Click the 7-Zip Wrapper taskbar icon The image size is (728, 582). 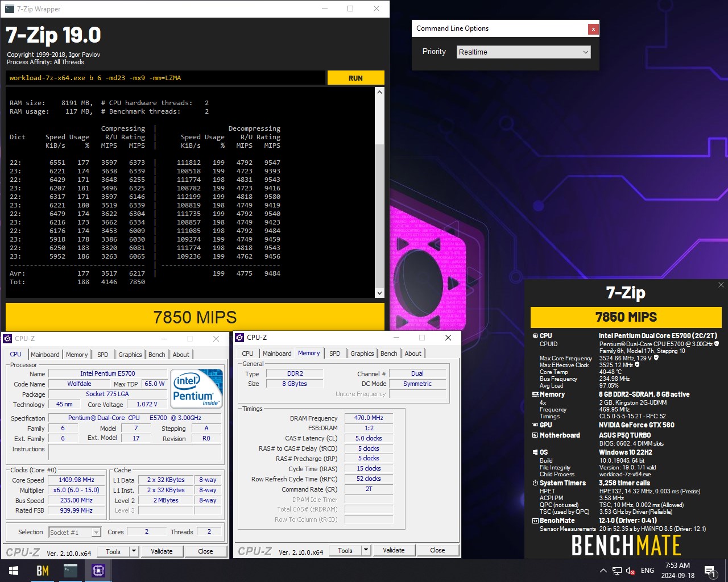pyautogui.click(x=71, y=571)
